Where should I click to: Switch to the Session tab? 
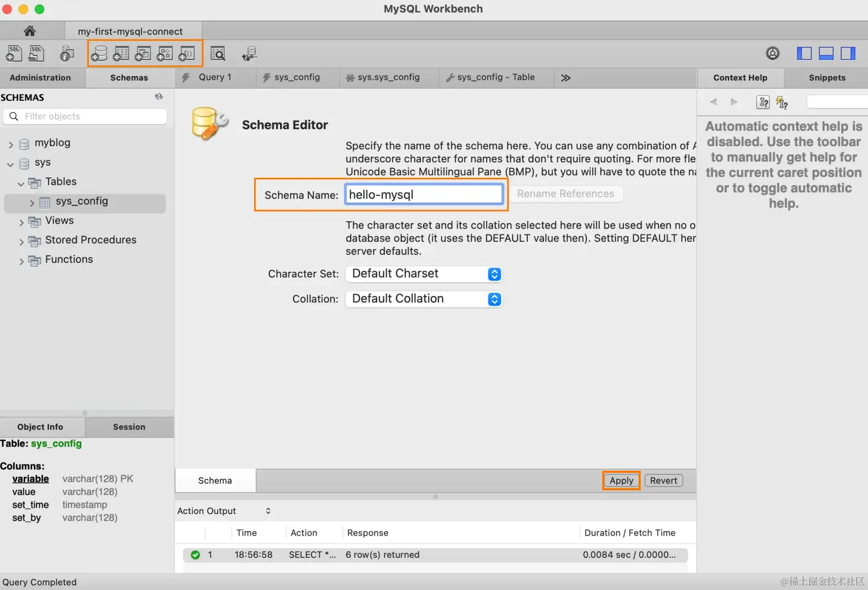click(129, 427)
